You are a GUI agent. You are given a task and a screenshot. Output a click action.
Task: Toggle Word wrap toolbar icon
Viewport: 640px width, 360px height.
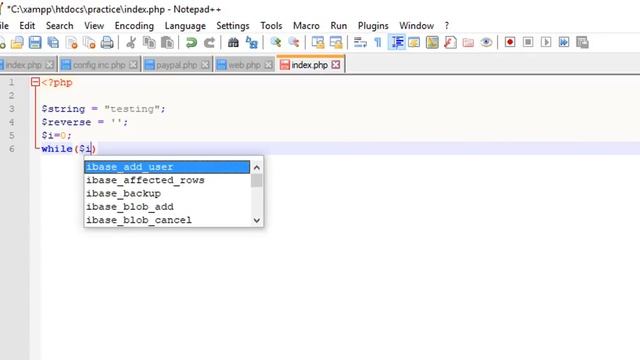pos(360,42)
